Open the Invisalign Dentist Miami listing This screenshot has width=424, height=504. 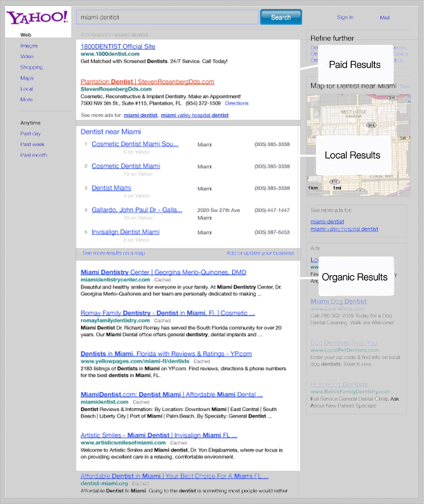(126, 232)
